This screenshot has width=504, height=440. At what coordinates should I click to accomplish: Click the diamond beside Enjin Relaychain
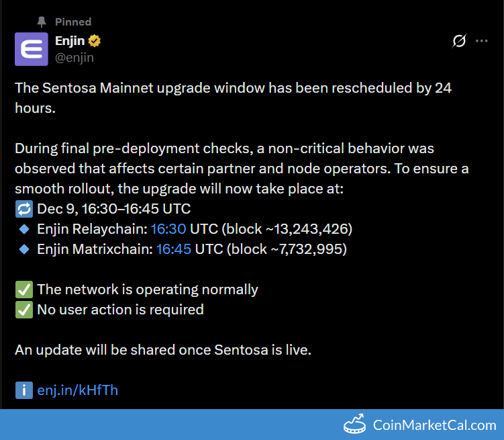pos(24,229)
